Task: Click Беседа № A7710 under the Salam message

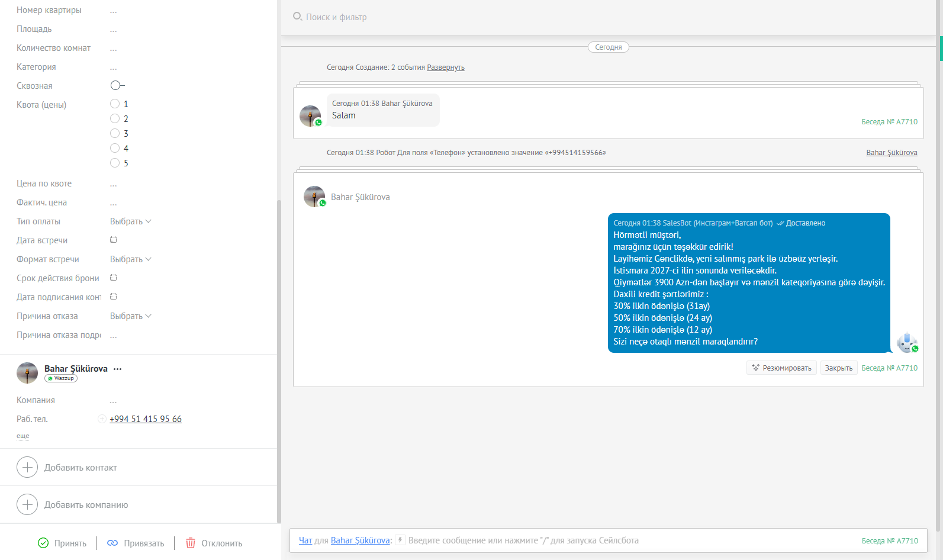Action: 889,122
